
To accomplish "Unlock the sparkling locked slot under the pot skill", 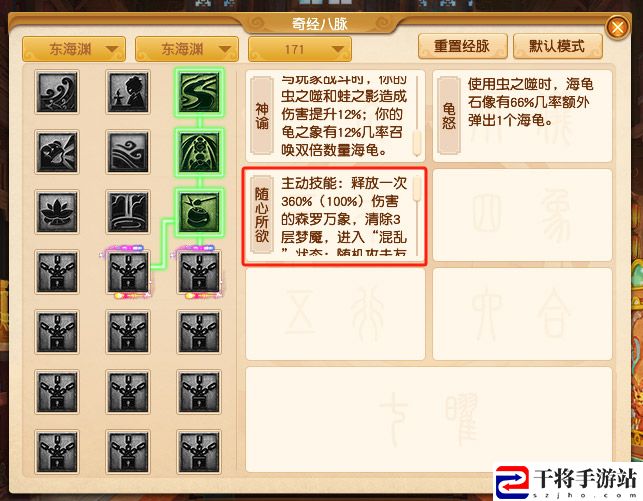I will pos(199,273).
